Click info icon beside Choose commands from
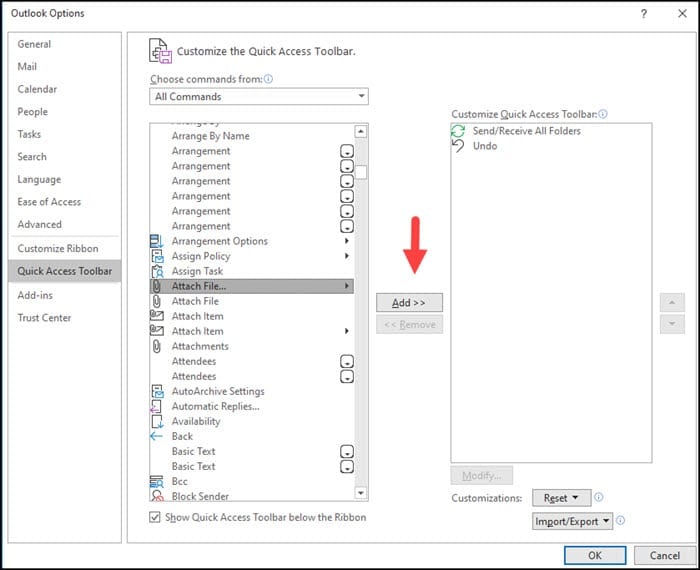The image size is (700, 570). pos(268,79)
